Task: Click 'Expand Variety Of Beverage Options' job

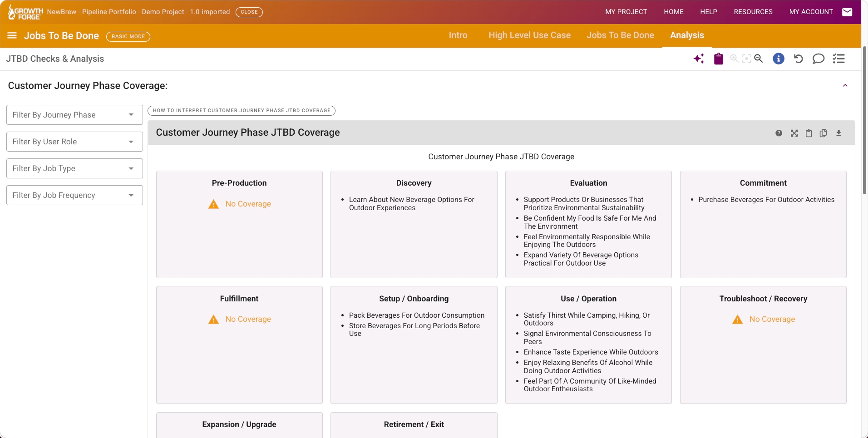Action: (x=581, y=259)
